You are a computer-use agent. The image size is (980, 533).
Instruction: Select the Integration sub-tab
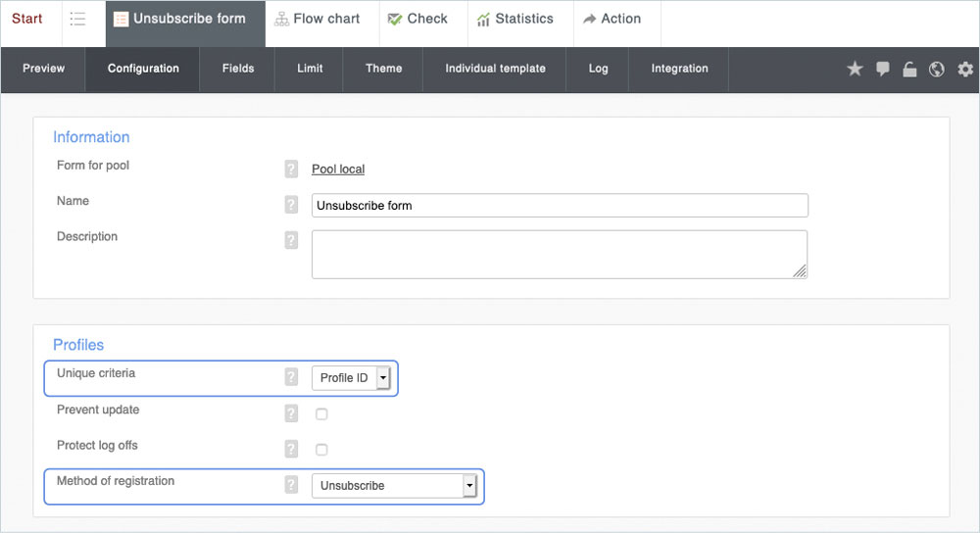(679, 69)
